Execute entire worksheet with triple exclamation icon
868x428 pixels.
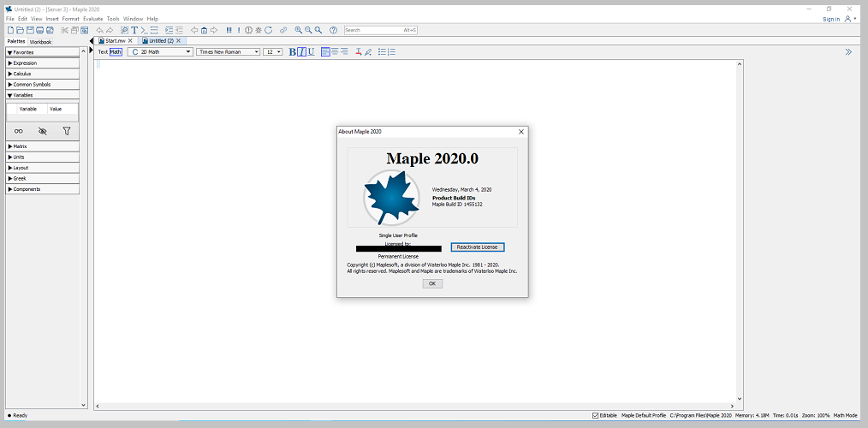coord(229,30)
